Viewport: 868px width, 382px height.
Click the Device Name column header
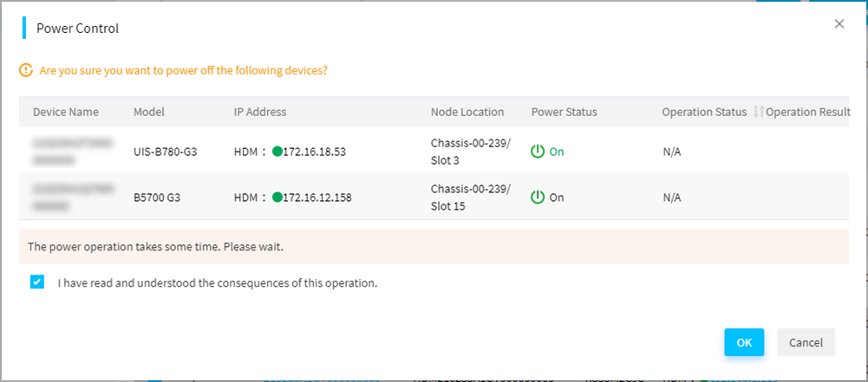coord(66,113)
